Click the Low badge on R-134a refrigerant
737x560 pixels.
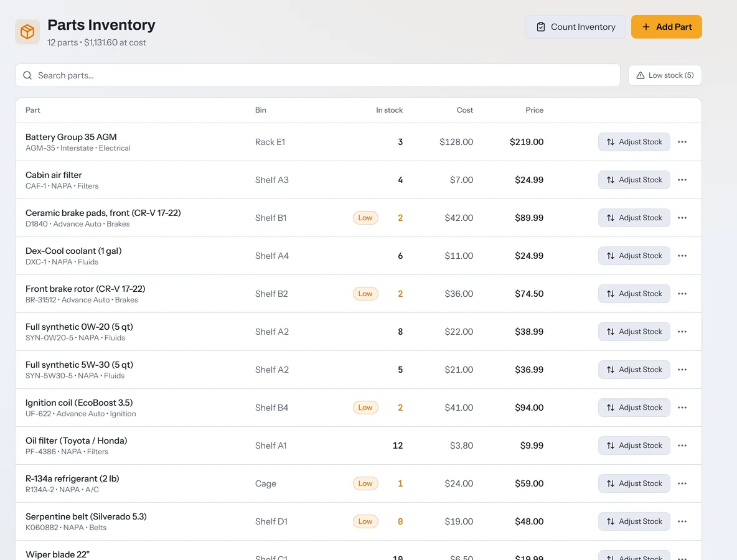pyautogui.click(x=365, y=483)
